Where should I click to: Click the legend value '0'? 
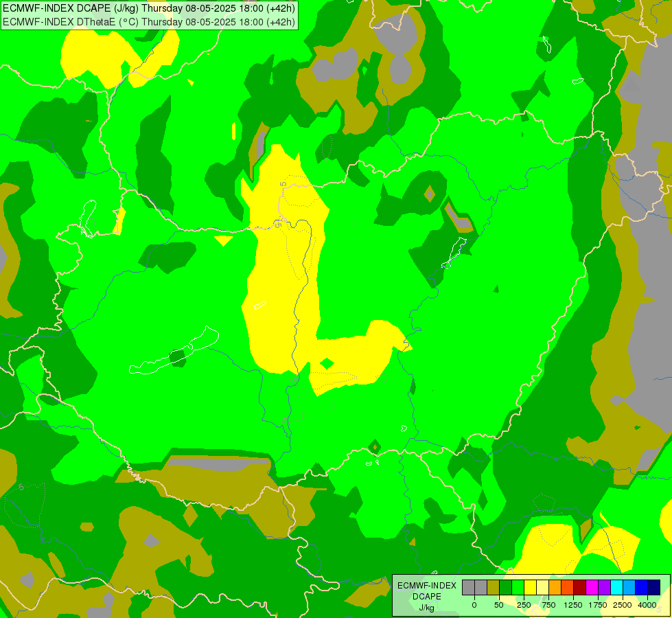tap(474, 605)
